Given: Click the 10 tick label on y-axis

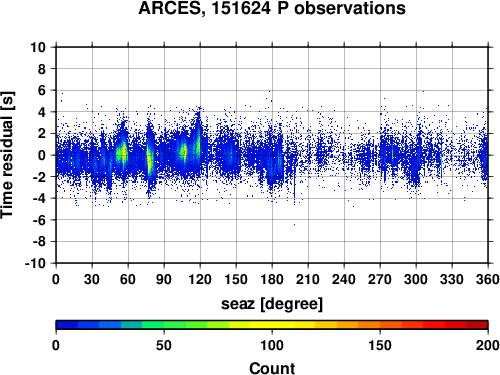Looking at the screenshot, I should 38,47.
